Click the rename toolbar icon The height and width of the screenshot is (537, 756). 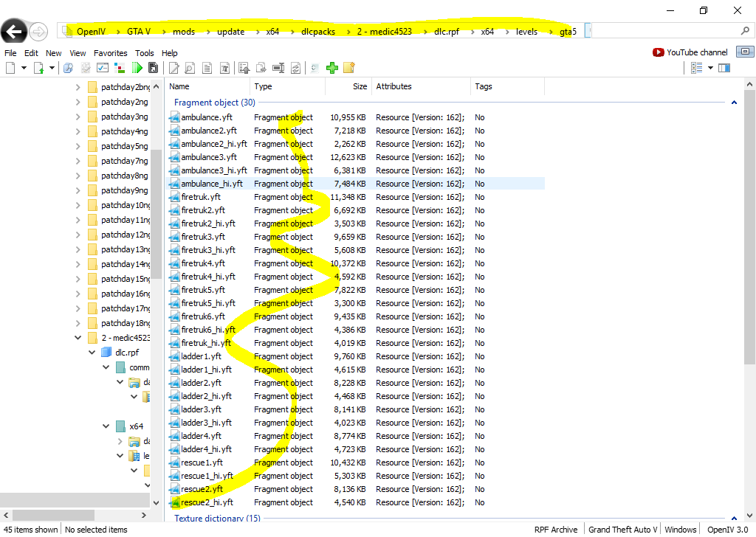coord(278,68)
